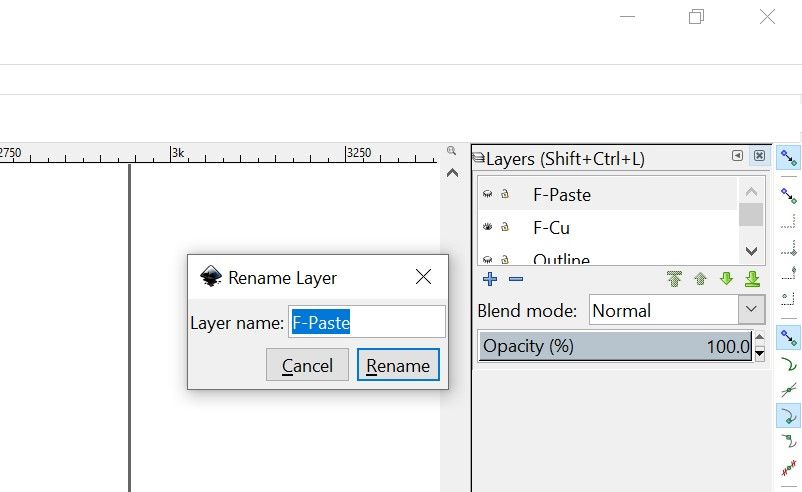The image size is (802, 492).
Task: Confirm with the Rename button
Action: pos(398,365)
